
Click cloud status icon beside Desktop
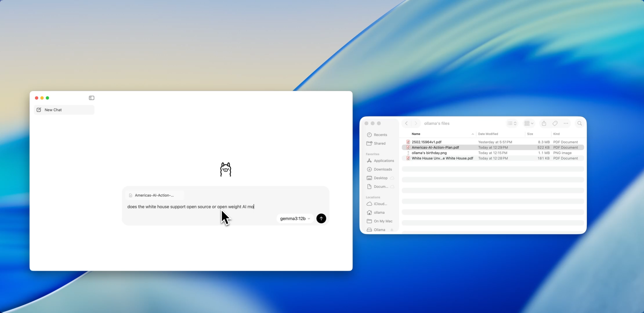tap(392, 178)
